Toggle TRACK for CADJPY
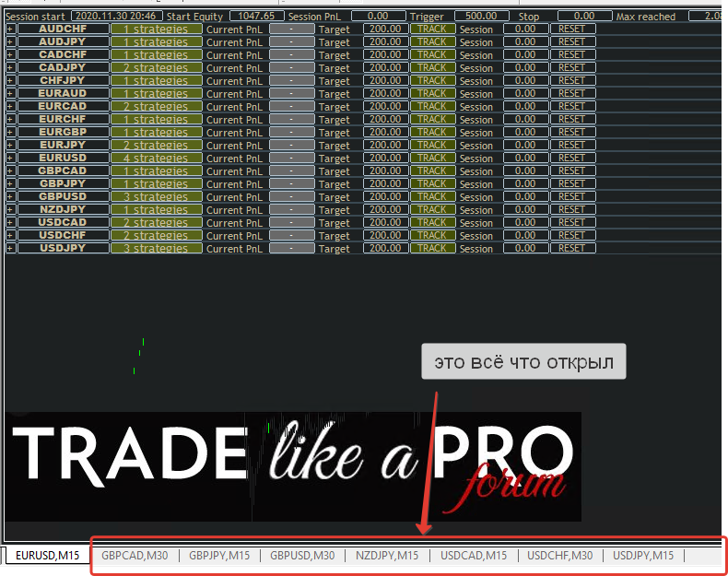The image size is (728, 576). (432, 68)
